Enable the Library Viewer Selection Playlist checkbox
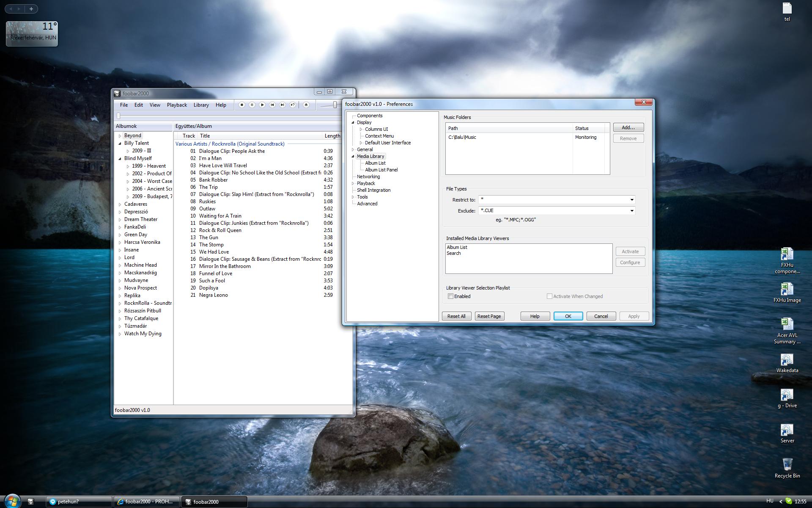The width and height of the screenshot is (812, 508). [x=451, y=296]
